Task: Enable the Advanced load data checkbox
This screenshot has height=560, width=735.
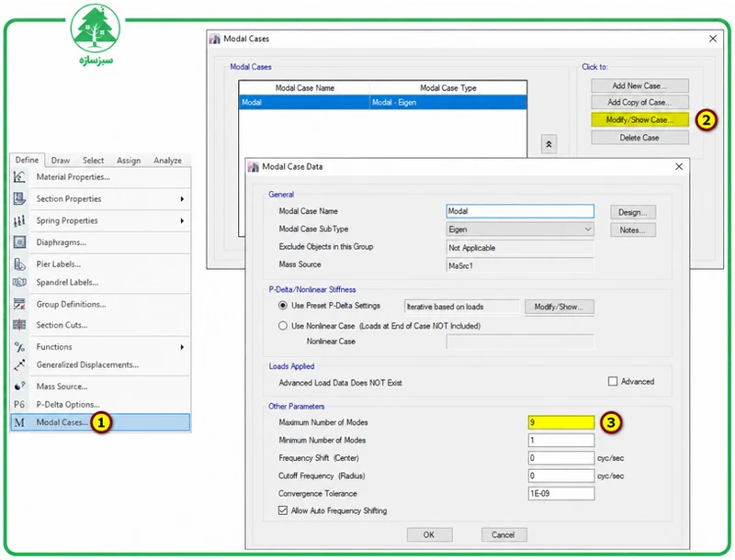Action: click(613, 382)
